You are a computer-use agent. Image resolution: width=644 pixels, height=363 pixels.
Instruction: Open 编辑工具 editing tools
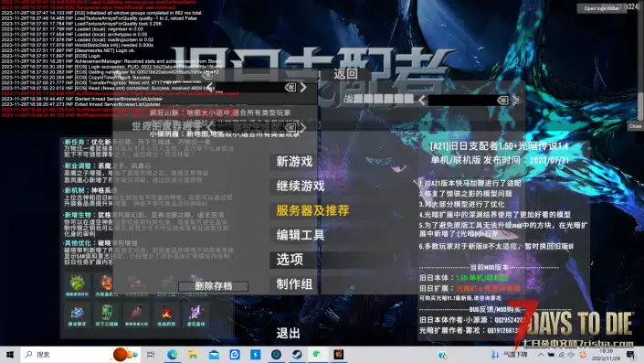(301, 235)
